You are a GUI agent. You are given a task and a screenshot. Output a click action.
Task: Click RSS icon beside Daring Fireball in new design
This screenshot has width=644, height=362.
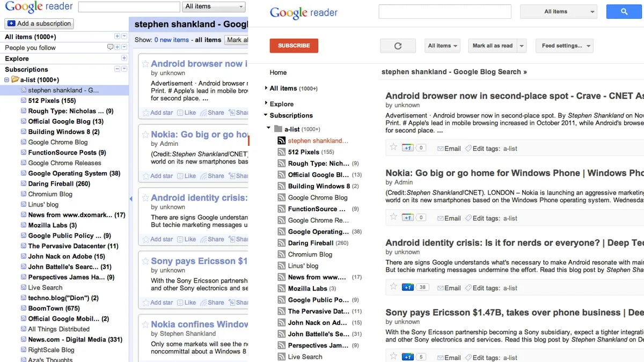282,243
